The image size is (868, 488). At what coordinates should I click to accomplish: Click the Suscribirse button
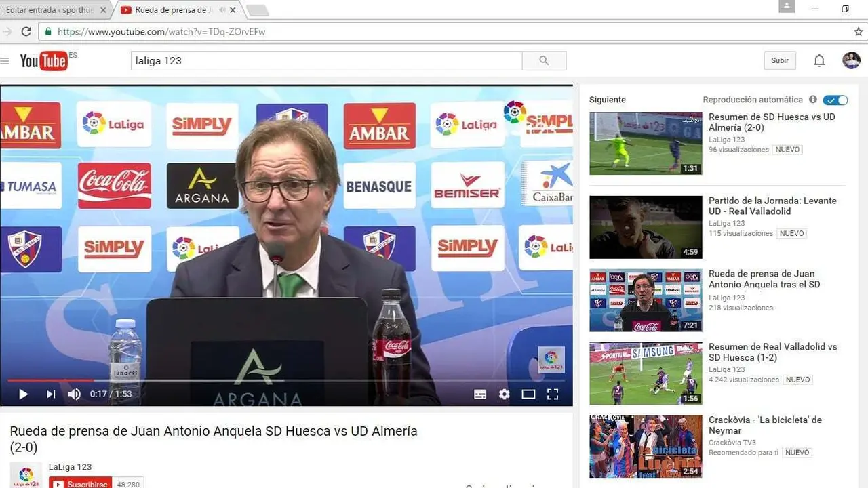click(81, 484)
